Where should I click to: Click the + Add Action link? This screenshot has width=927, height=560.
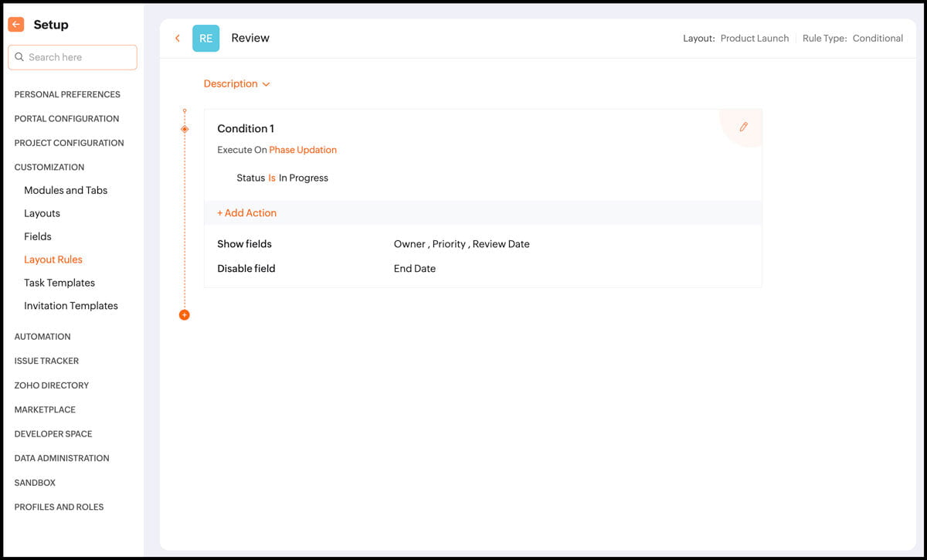pos(246,212)
